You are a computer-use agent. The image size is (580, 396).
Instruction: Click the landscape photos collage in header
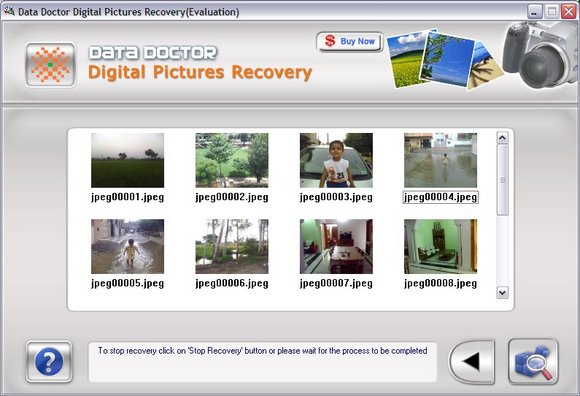click(443, 59)
